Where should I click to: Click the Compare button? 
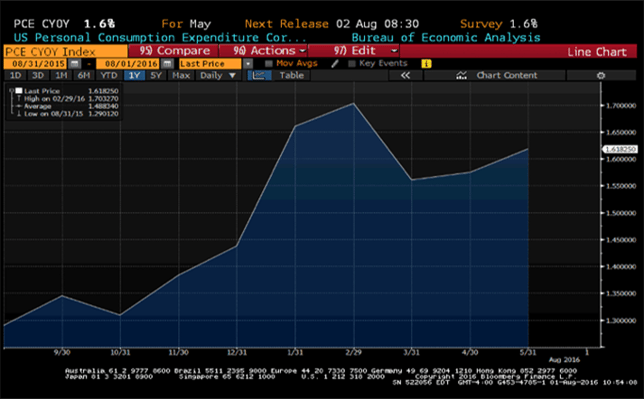174,51
